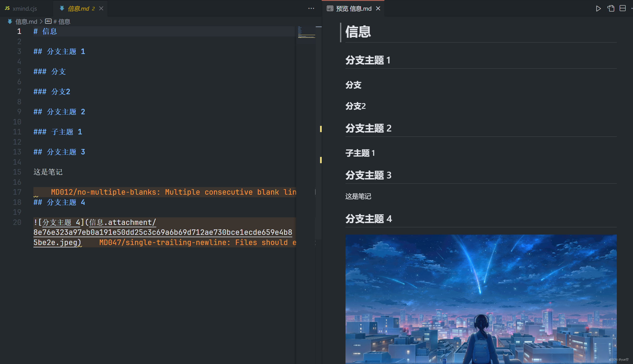Screen dimensions: 633x364
Task: Click the preview icon on the 预览 信息.md tab
Action: (330, 8)
